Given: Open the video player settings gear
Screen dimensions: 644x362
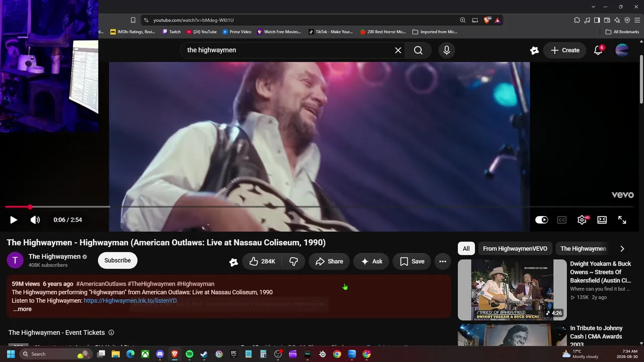Looking at the screenshot, I should [x=582, y=220].
